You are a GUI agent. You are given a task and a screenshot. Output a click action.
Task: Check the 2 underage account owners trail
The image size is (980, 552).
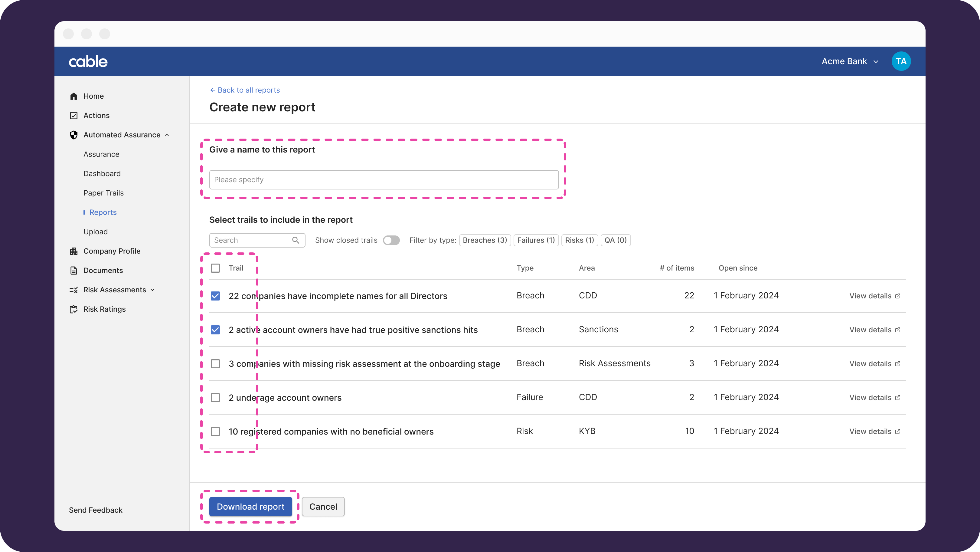(x=215, y=398)
